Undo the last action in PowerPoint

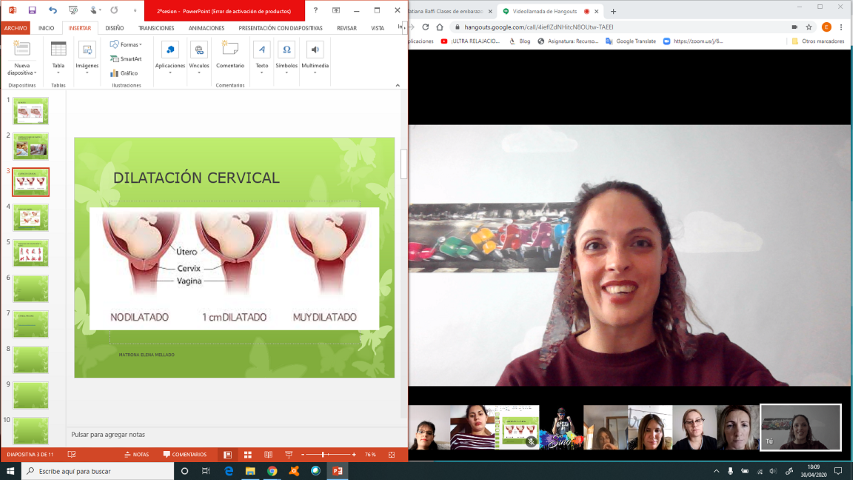[x=53, y=10]
